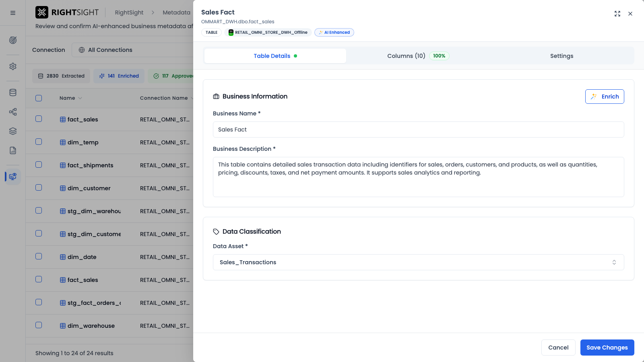Image resolution: width=644 pixels, height=362 pixels.
Task: Click the target icon in sidebar
Action: pos(13,40)
